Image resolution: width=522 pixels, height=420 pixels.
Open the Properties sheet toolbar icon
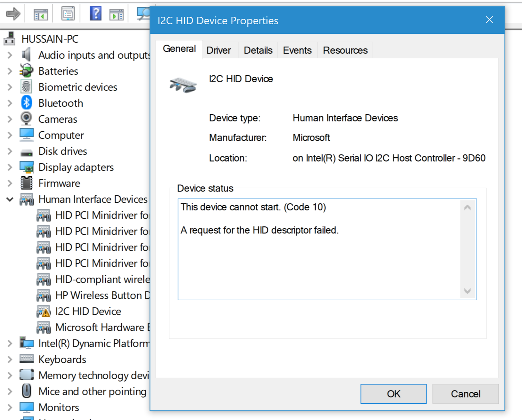tap(68, 14)
